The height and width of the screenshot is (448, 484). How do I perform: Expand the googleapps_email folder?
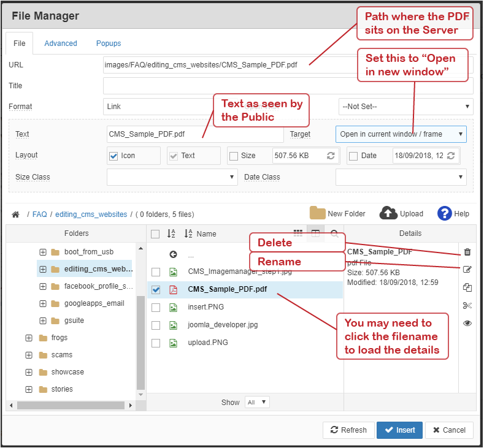point(43,304)
